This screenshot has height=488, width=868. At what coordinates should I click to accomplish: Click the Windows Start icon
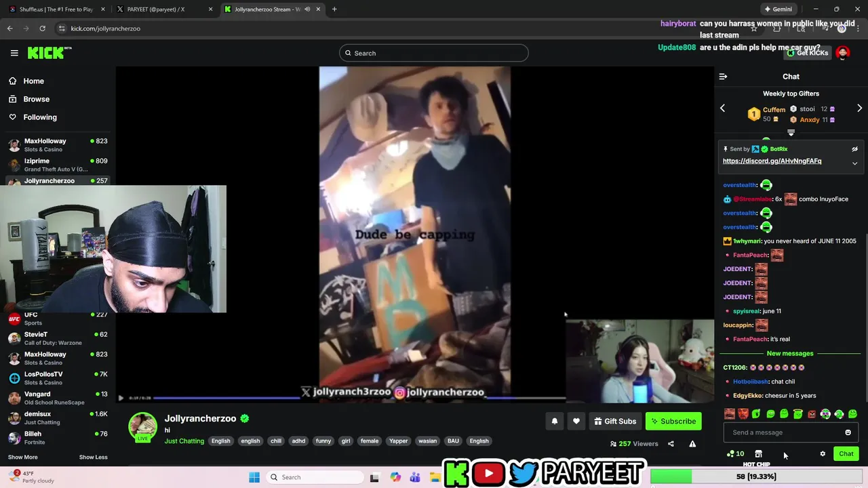coord(254,477)
